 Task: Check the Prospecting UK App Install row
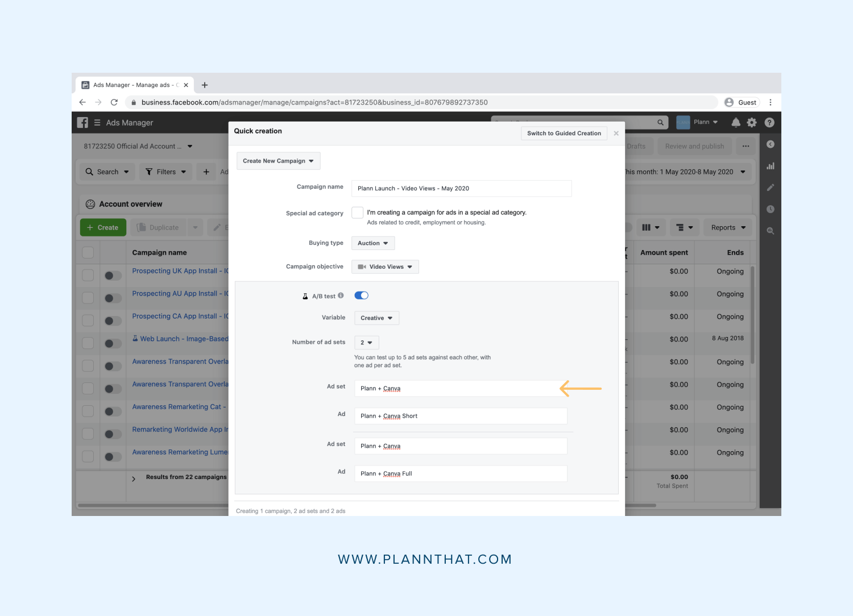point(88,275)
